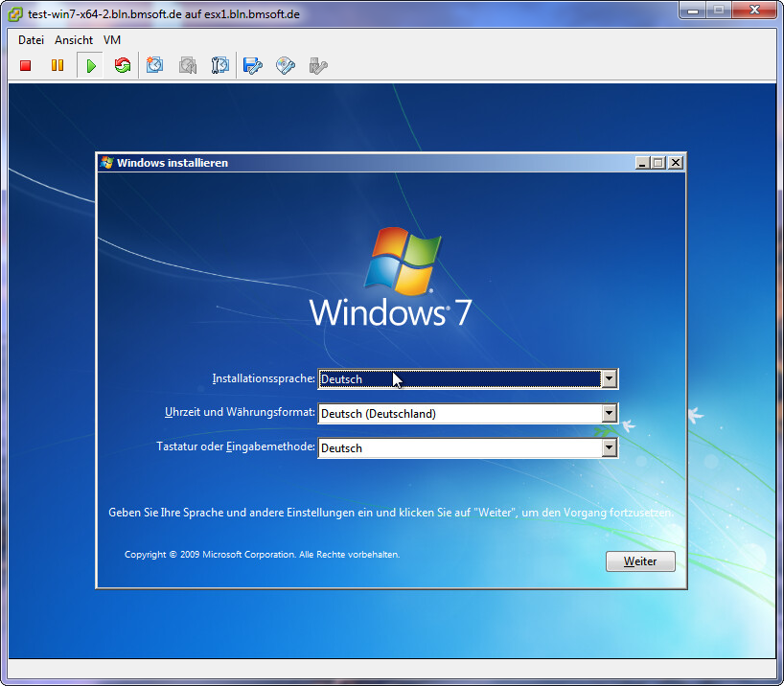784x686 pixels.
Task: Click the VMware console title bar icon
Action: tap(15, 14)
